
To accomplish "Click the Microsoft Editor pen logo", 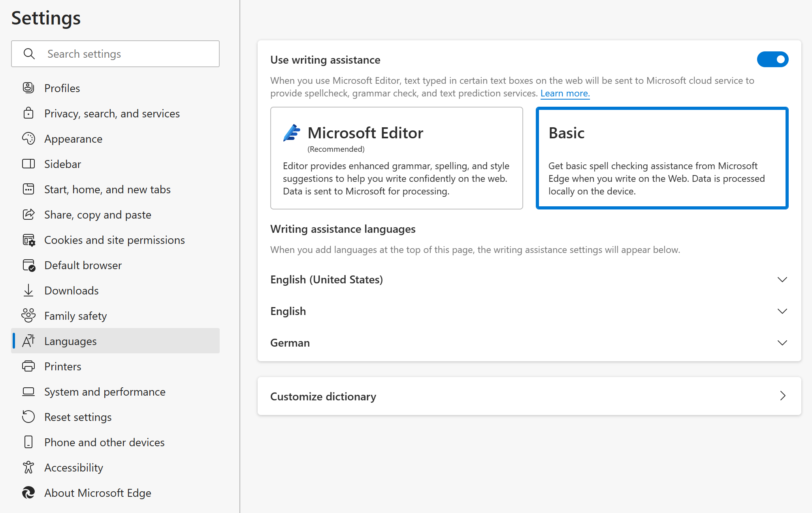I will 292,133.
